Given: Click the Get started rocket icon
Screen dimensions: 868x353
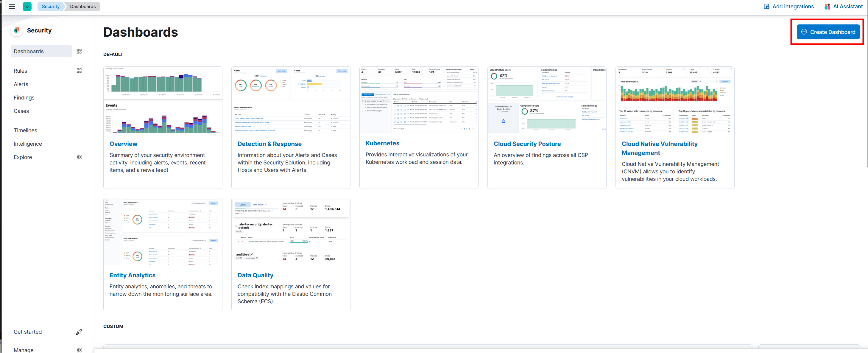Looking at the screenshot, I should click(79, 332).
